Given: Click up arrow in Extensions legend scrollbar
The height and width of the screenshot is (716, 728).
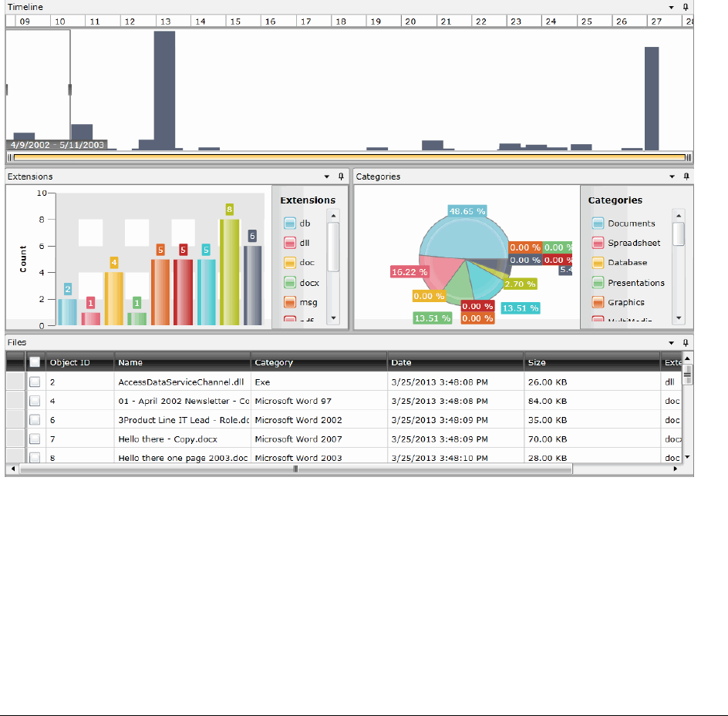Looking at the screenshot, I should point(333,216).
